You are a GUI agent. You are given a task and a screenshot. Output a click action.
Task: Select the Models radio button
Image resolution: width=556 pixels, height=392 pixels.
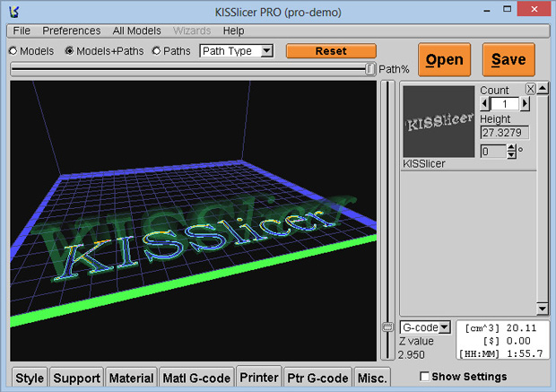(13, 51)
